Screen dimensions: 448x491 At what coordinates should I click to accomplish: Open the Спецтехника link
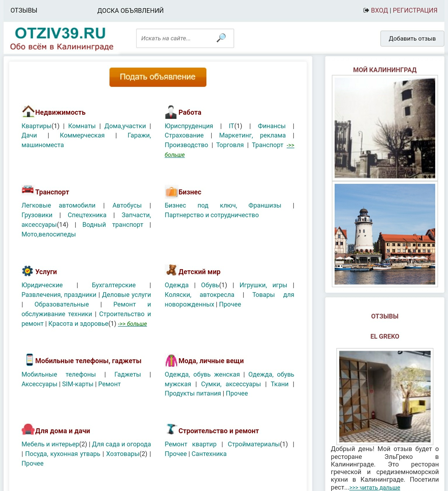coord(87,215)
